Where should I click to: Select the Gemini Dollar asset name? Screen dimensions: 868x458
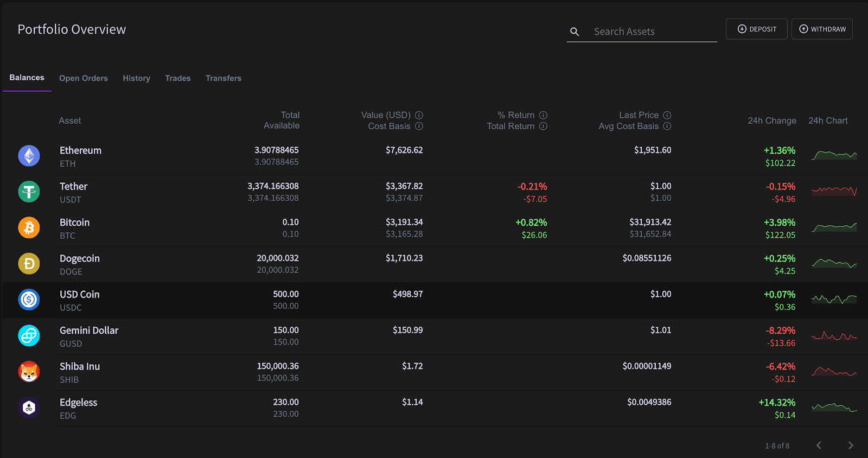coord(89,330)
